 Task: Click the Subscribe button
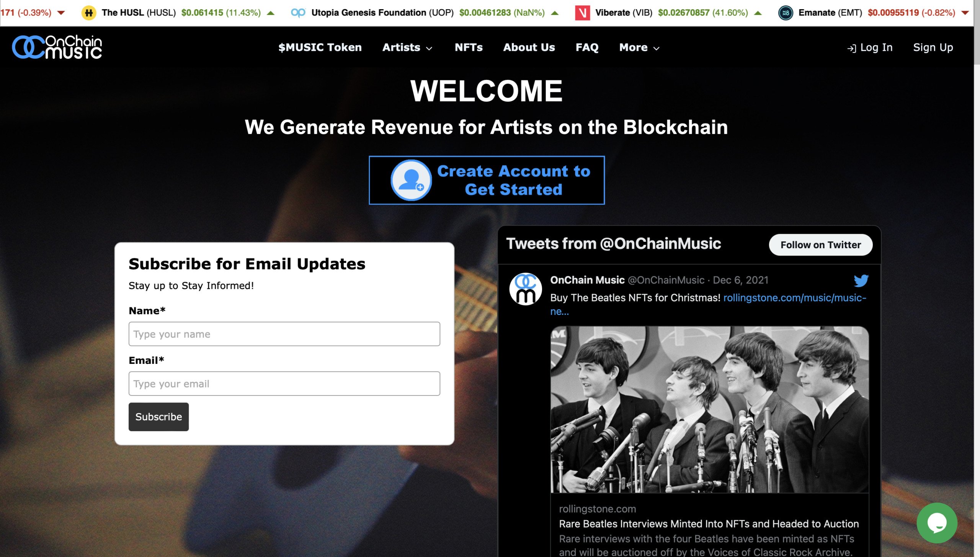tap(158, 417)
